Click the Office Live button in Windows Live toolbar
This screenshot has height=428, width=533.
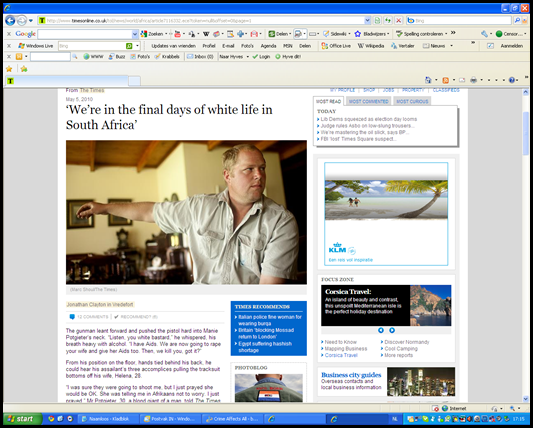pyautogui.click(x=336, y=46)
